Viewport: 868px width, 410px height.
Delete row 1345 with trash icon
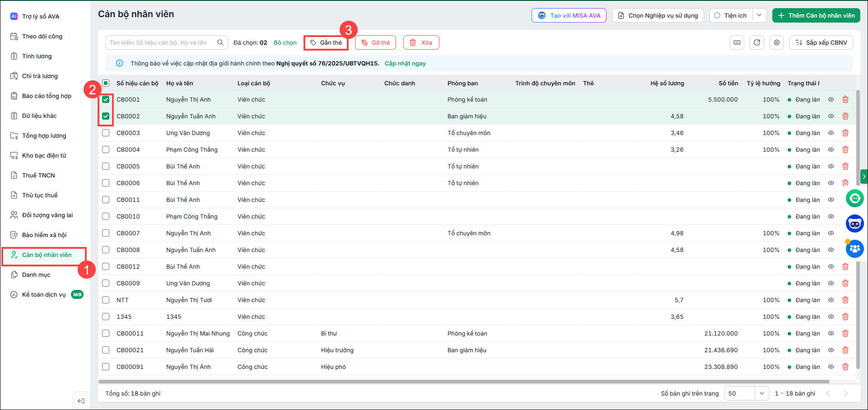point(845,317)
